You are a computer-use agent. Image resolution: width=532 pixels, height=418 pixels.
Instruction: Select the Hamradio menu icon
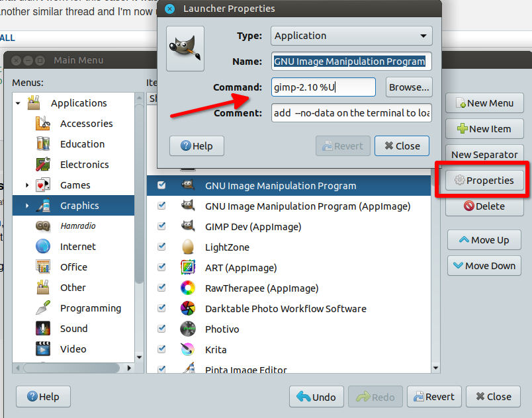point(43,226)
